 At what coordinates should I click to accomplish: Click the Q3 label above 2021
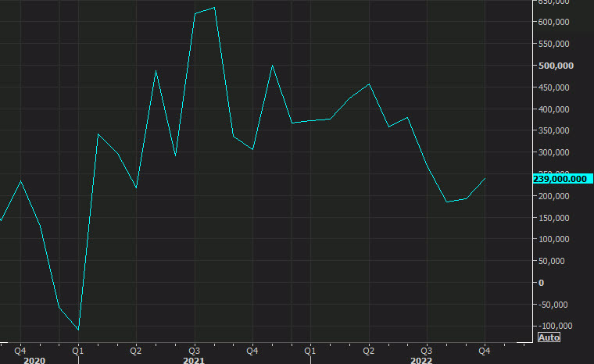click(x=195, y=351)
